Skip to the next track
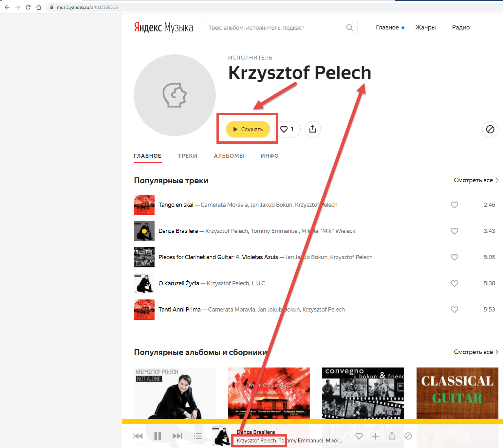503x448 pixels. click(x=177, y=436)
